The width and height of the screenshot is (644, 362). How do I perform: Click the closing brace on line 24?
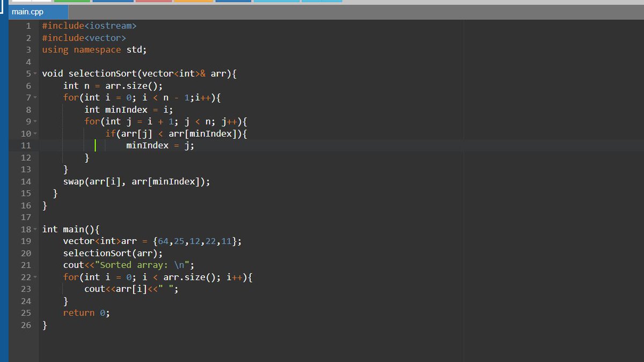(65, 301)
